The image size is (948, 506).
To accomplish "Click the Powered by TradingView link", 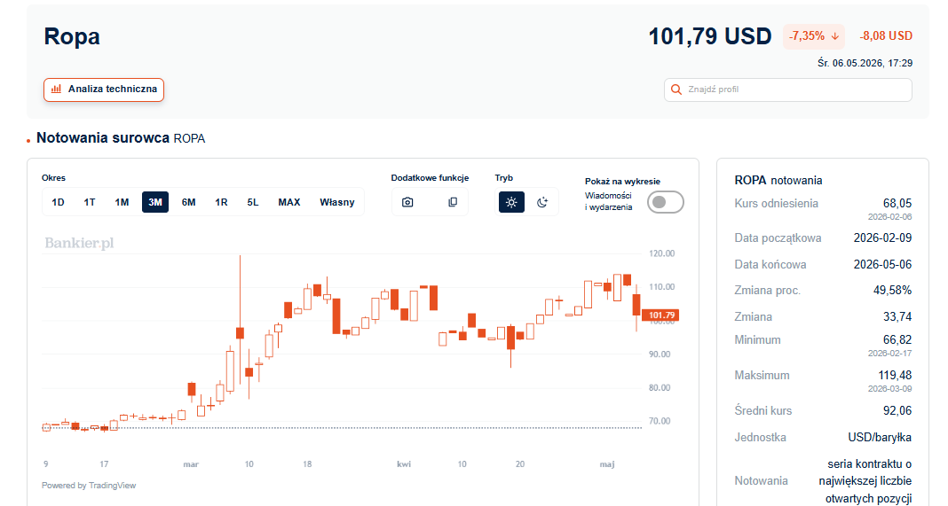I will (89, 485).
